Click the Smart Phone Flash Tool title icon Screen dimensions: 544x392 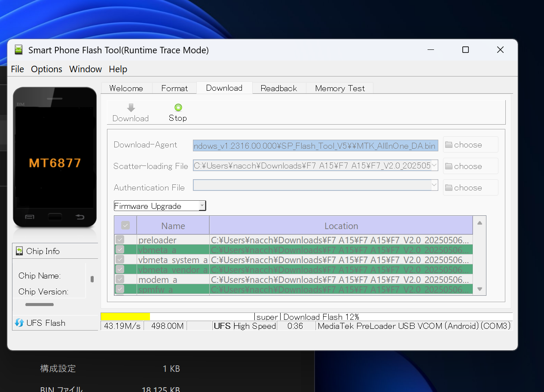pos(18,50)
